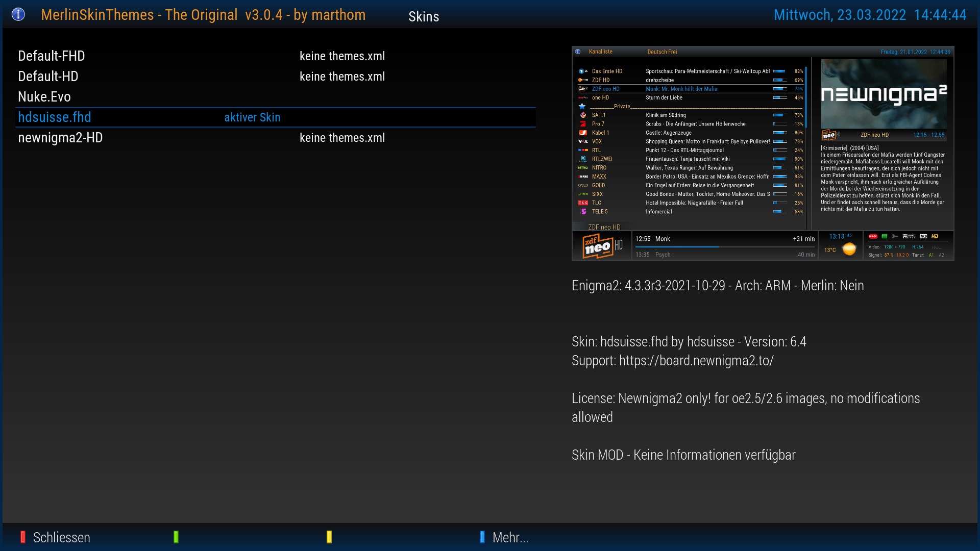Screen dimensions: 980x551
Task: Select the active hdsuisse.fhd skin
Action: (x=55, y=117)
